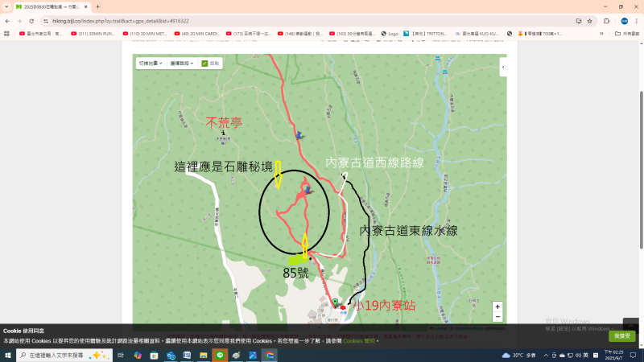Screen dimensions: 644x362
Task: Open the 所有書籤 all bookmarks folder
Action: pyautogui.click(x=627, y=34)
